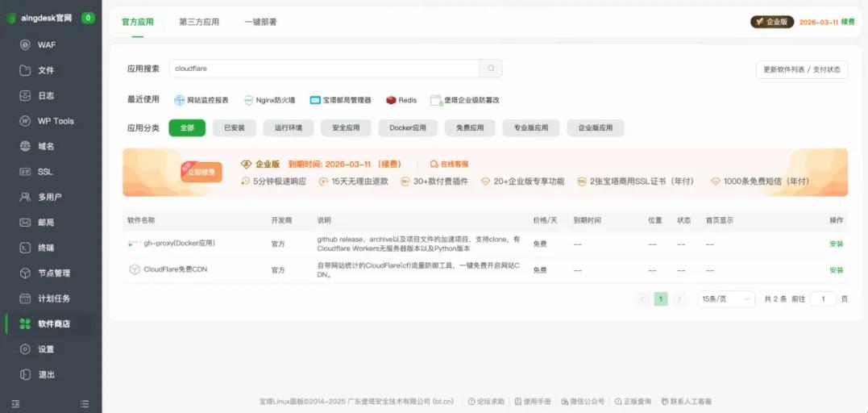868x413 pixels.
Task: Click the gh-proxy(Docker应用) software name
Action: pyautogui.click(x=180, y=244)
